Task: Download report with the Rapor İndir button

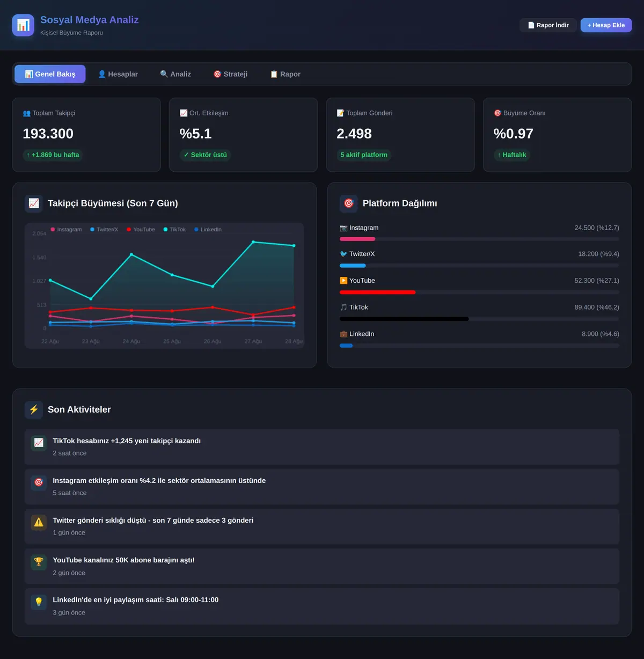Action: click(x=548, y=25)
